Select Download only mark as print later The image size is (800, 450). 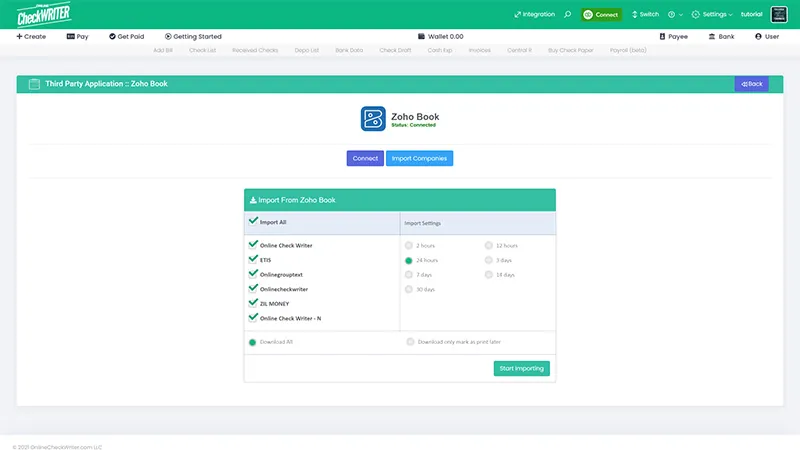(x=410, y=342)
